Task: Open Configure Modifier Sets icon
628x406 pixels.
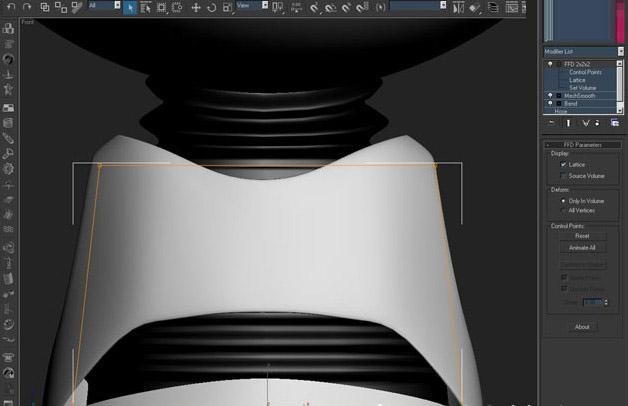Action: point(615,123)
